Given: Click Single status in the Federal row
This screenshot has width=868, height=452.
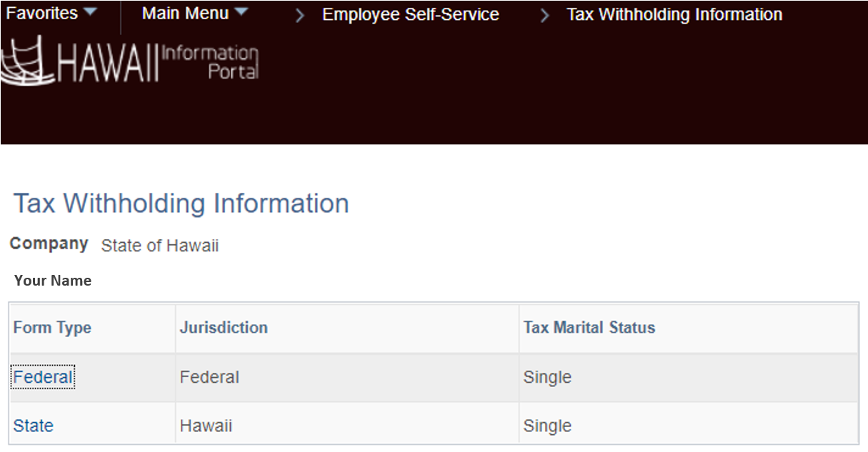Looking at the screenshot, I should pyautogui.click(x=547, y=377).
